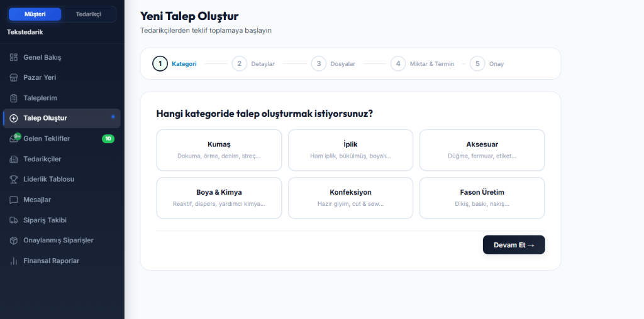Click the Mesajlar chat bubble icon

click(x=14, y=200)
